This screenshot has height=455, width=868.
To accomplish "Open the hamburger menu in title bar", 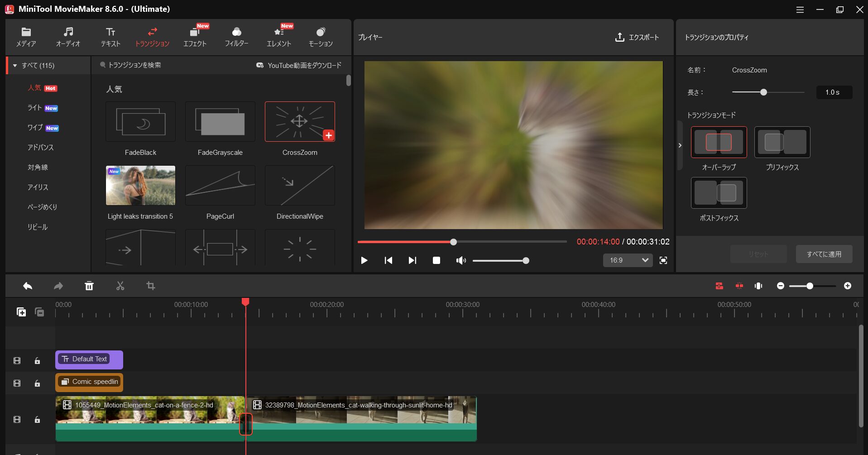I will tap(800, 10).
